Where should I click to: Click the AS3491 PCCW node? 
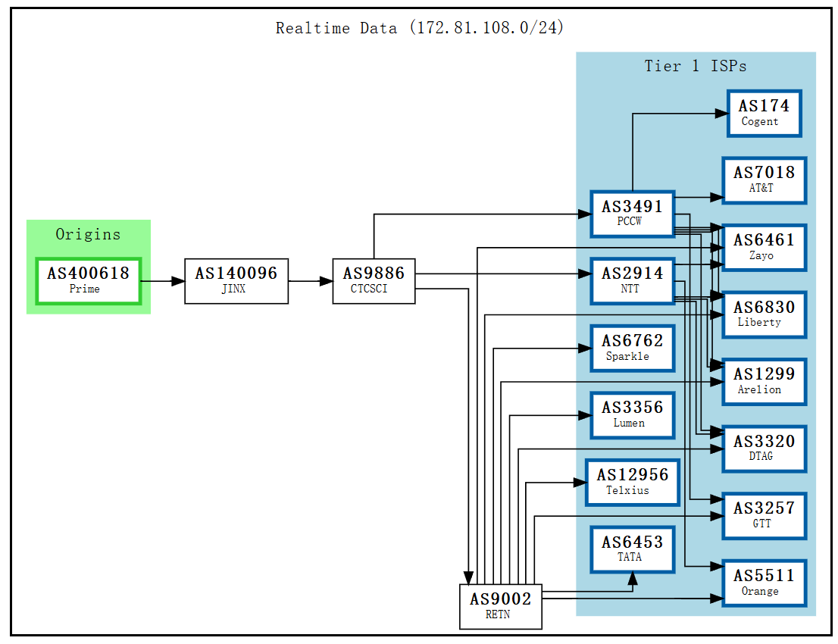[632, 214]
